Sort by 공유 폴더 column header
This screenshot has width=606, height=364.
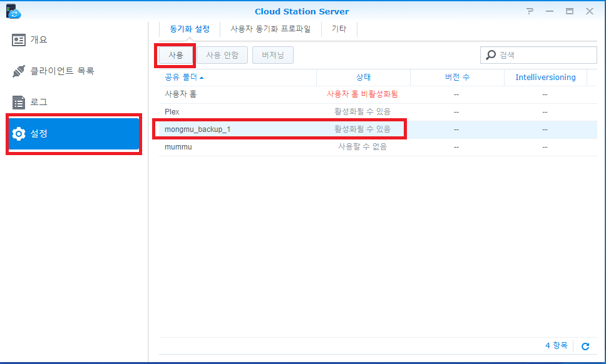tap(238, 77)
